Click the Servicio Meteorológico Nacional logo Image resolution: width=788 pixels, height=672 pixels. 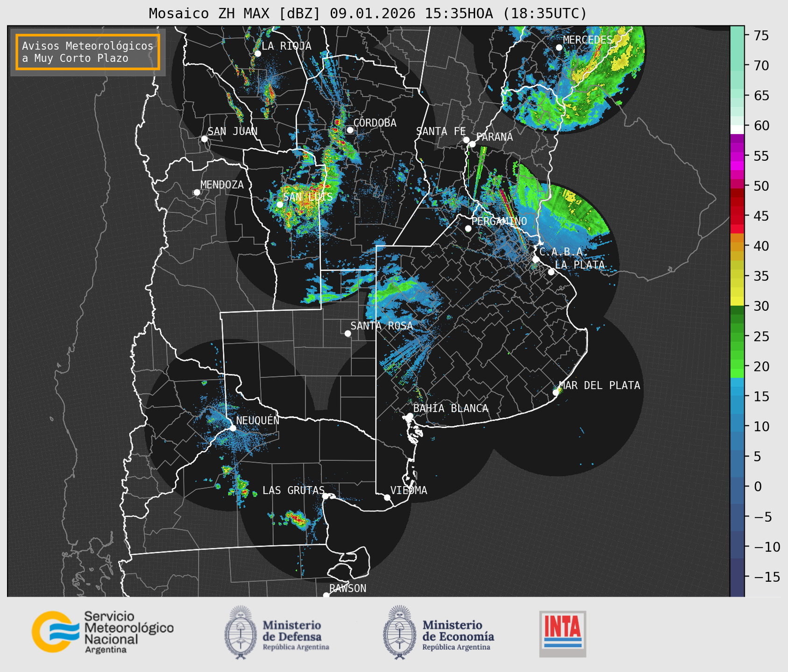pos(103,632)
